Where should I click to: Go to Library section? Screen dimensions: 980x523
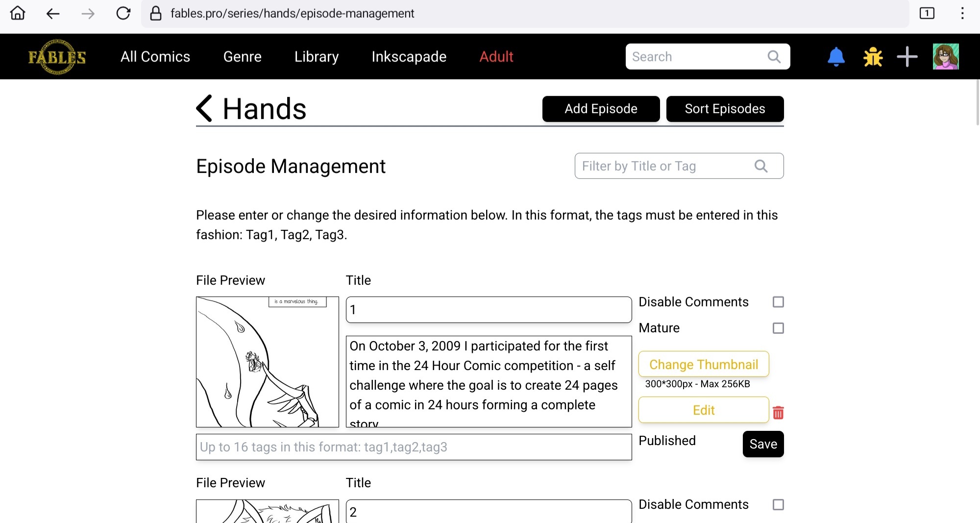tap(317, 57)
